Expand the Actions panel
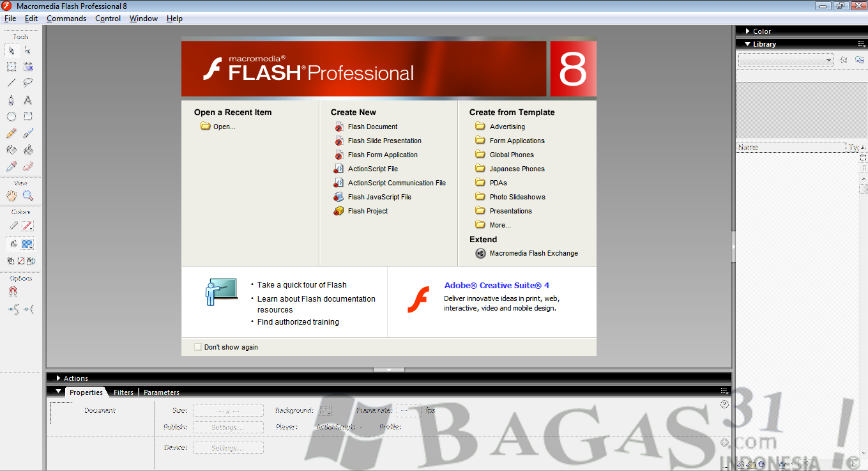This screenshot has width=868, height=471. pyautogui.click(x=58, y=378)
